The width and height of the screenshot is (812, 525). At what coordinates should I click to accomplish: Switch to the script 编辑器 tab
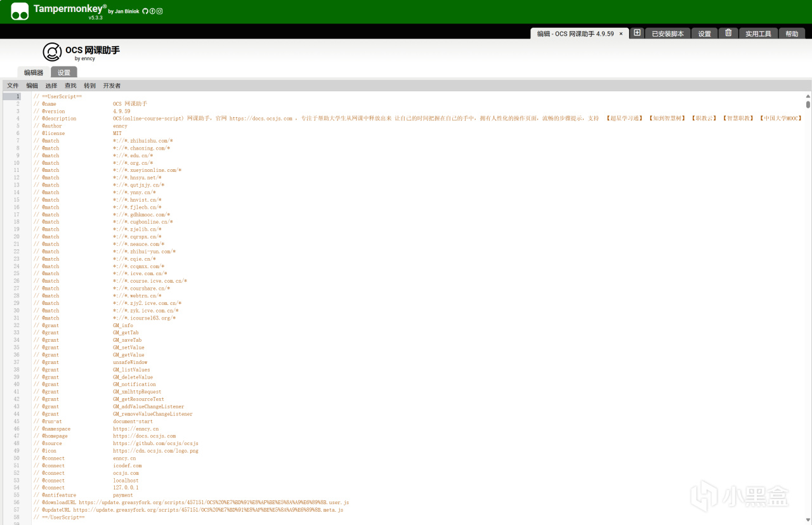(34, 72)
